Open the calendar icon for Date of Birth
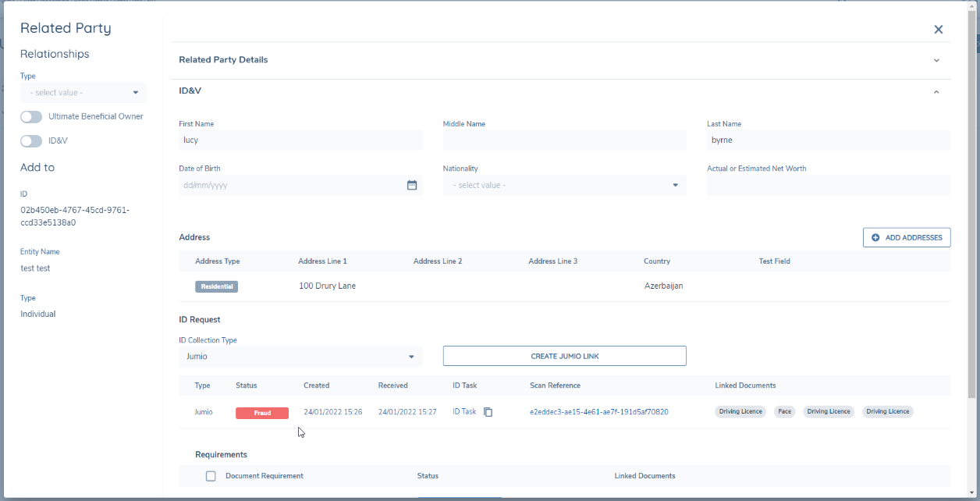This screenshot has width=980, height=501. (412, 185)
